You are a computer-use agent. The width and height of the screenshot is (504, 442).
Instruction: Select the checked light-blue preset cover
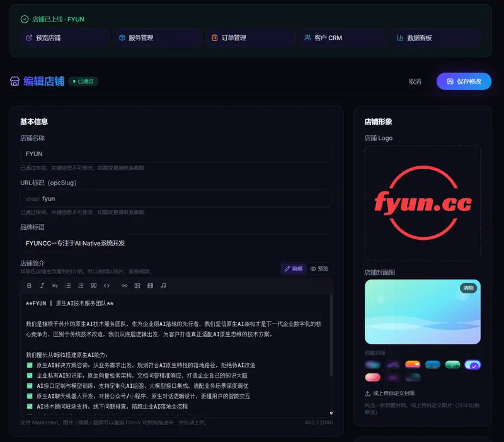point(472,365)
